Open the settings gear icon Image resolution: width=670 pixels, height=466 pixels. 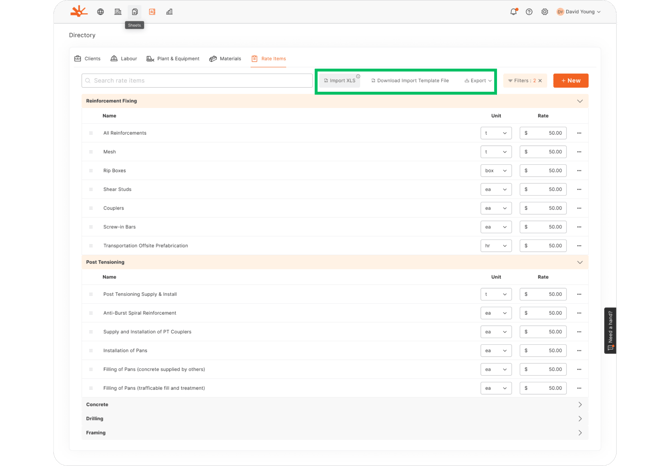(x=544, y=12)
